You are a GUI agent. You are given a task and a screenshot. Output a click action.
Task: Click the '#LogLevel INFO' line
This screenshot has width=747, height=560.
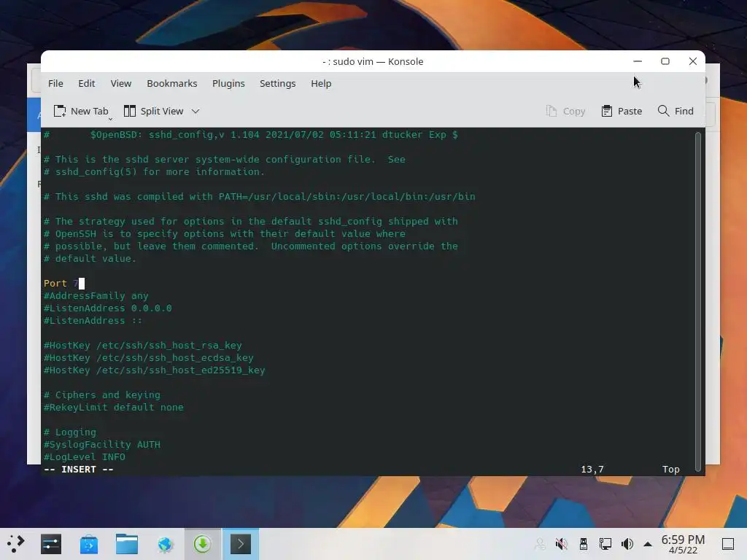85,456
